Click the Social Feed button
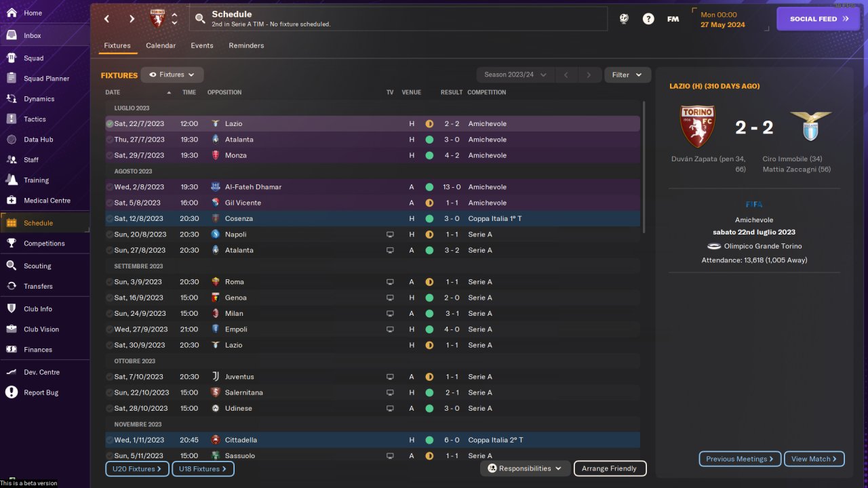The image size is (868, 488). pos(818,19)
